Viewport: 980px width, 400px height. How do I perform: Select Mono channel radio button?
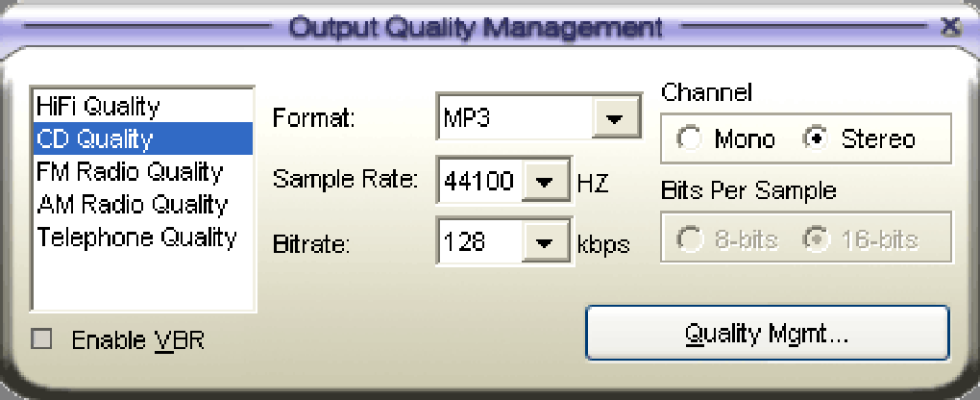coord(689,138)
